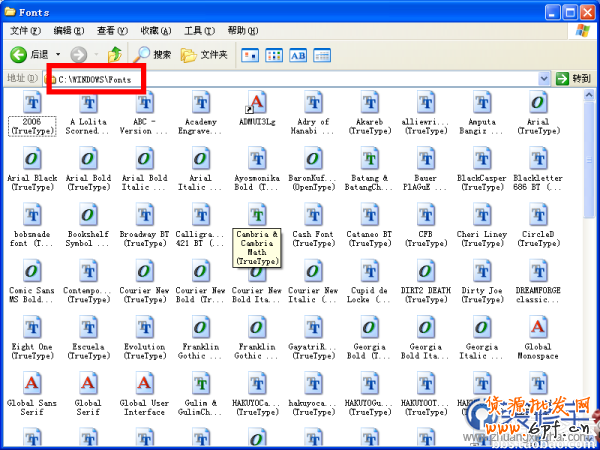The height and width of the screenshot is (450, 600).
Task: Switch to details view icon
Action: point(322,55)
